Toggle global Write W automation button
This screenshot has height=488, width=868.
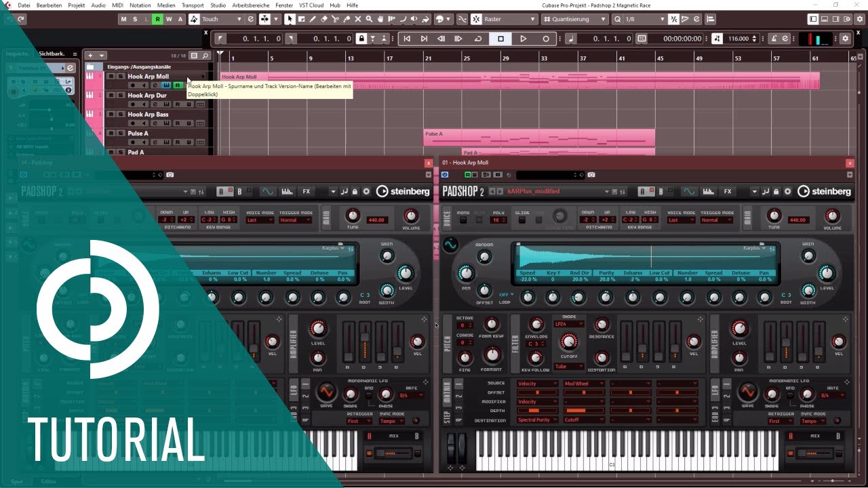click(169, 19)
